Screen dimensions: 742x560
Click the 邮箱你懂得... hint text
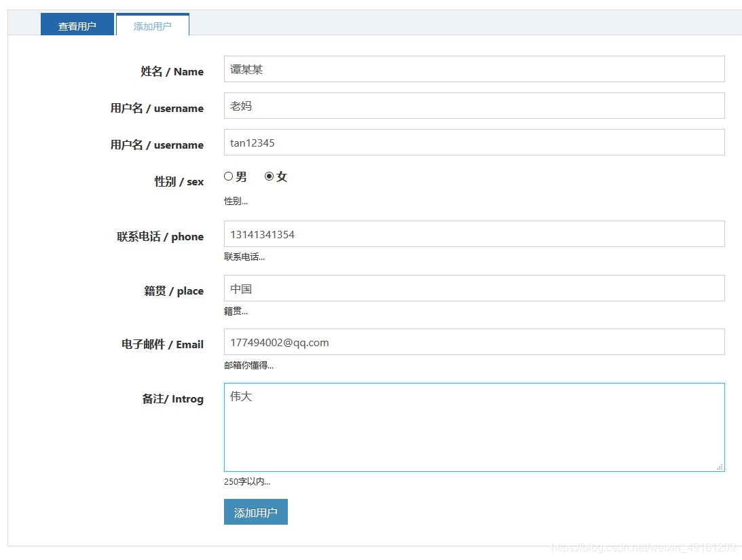[x=248, y=365]
